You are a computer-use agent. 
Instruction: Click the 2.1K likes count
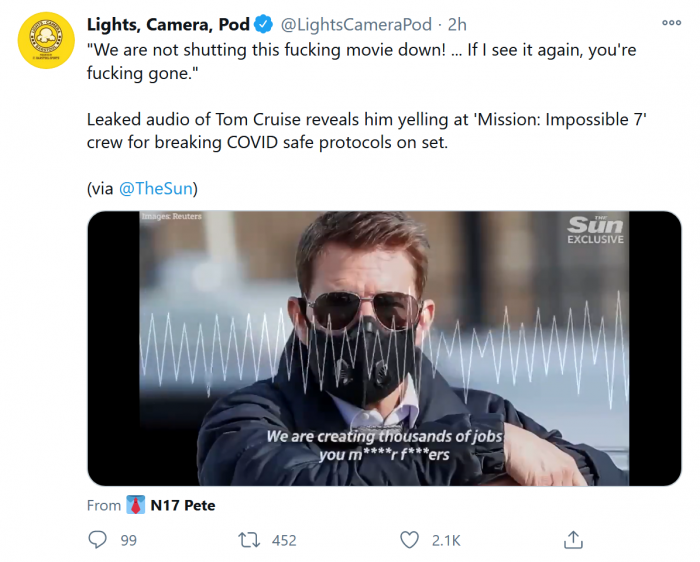point(445,540)
